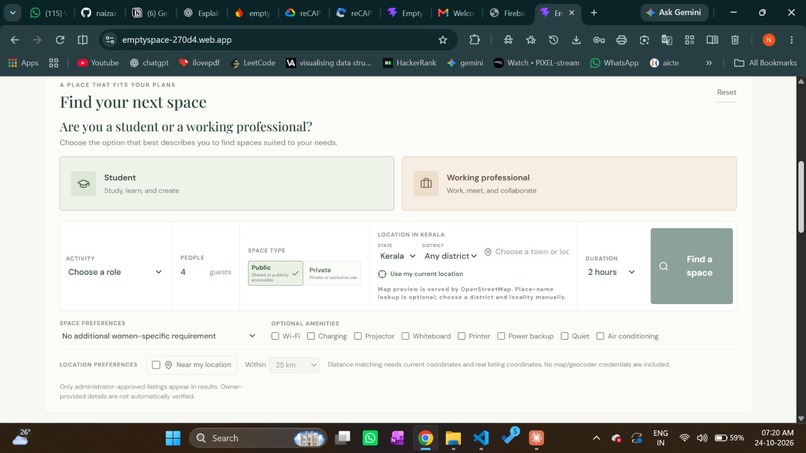806x453 pixels.
Task: Switch to the Fireba tab
Action: [507, 13]
